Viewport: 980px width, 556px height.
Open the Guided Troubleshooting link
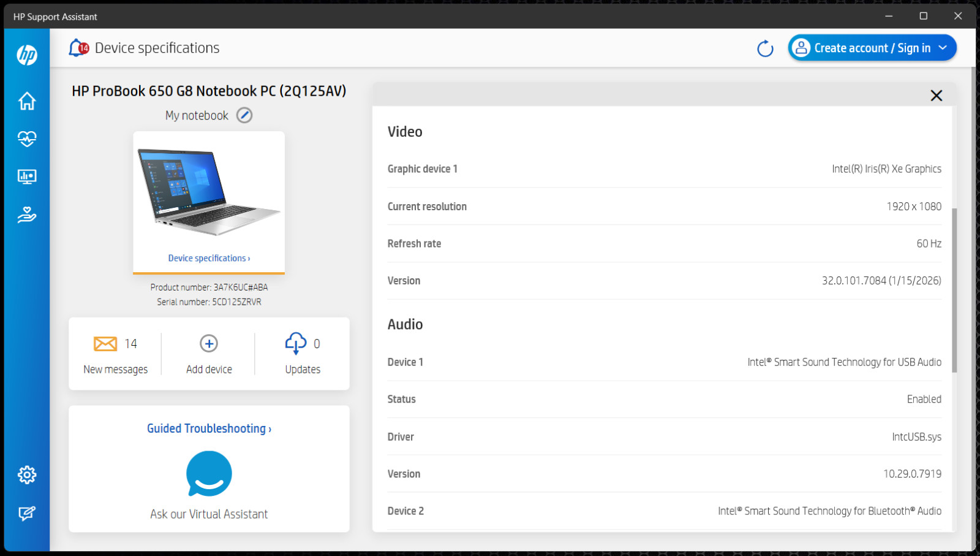[x=209, y=428]
